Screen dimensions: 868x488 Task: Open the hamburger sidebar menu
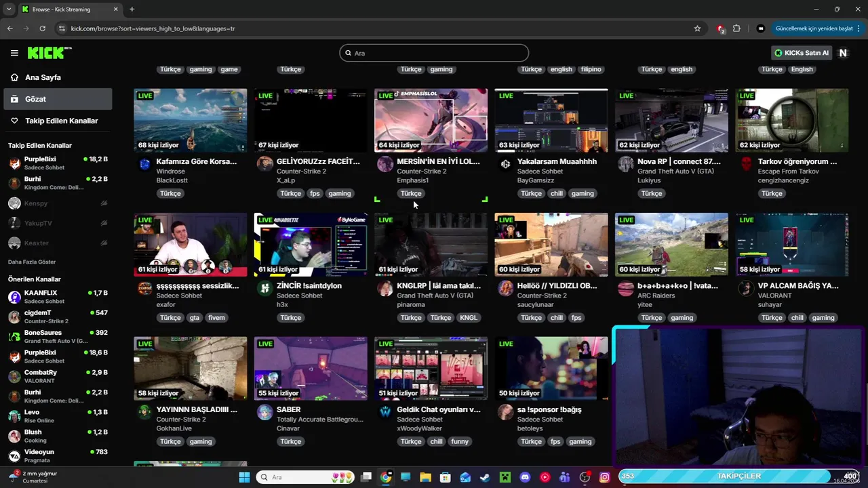click(14, 53)
